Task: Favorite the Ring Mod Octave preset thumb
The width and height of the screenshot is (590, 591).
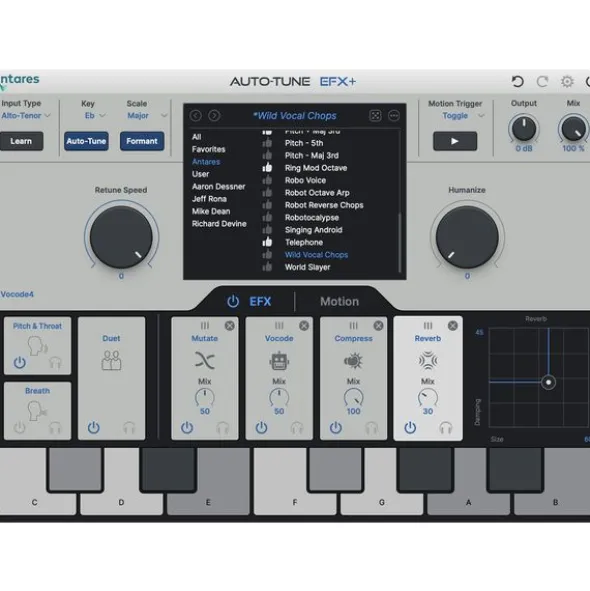Action: coord(267,167)
